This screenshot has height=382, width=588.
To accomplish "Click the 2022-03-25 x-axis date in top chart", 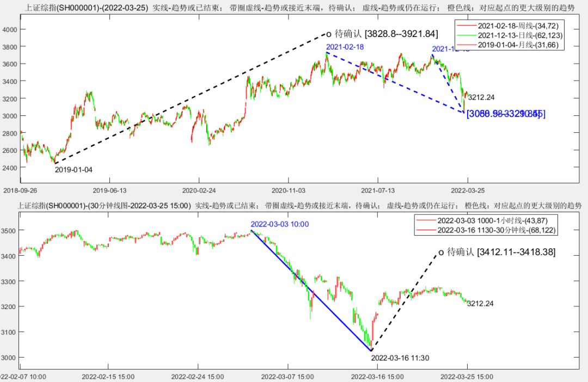I will tap(468, 190).
